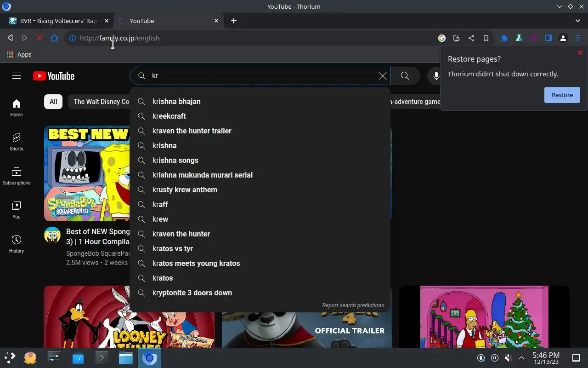Viewport: 588px width, 368px height.
Task: Open SpongeBob SquarePants channel avatar
Action: [52, 235]
